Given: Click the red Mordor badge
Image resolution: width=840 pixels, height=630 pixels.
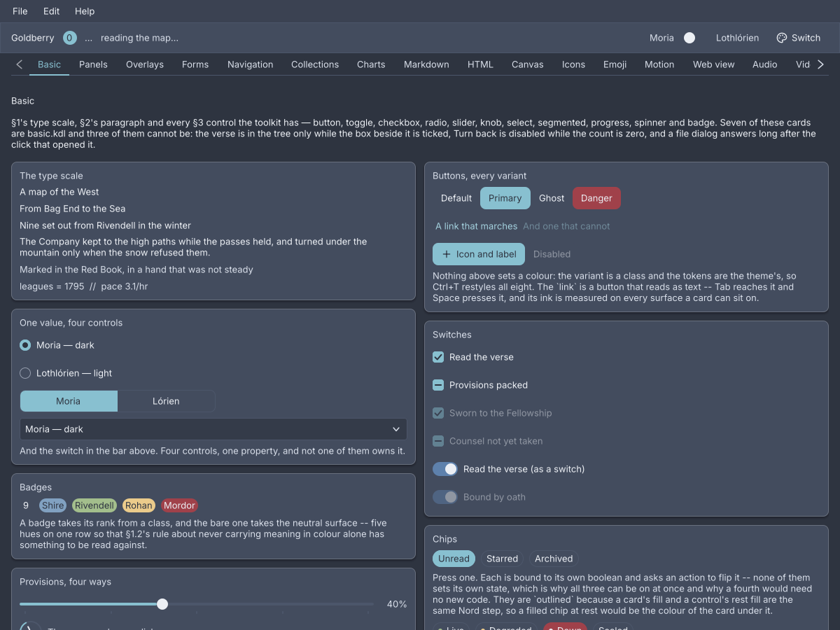Looking at the screenshot, I should (x=180, y=505).
